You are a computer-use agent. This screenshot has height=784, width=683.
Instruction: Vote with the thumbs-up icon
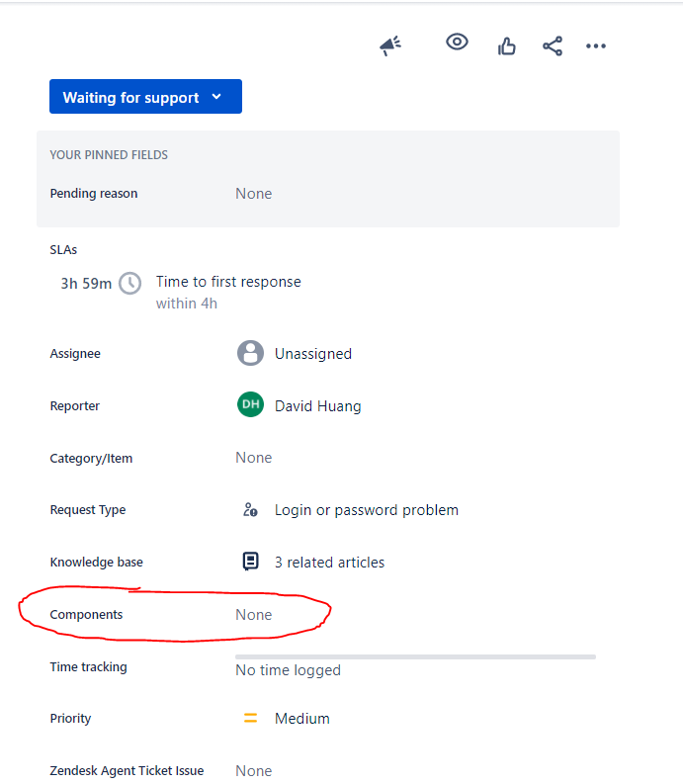point(506,46)
